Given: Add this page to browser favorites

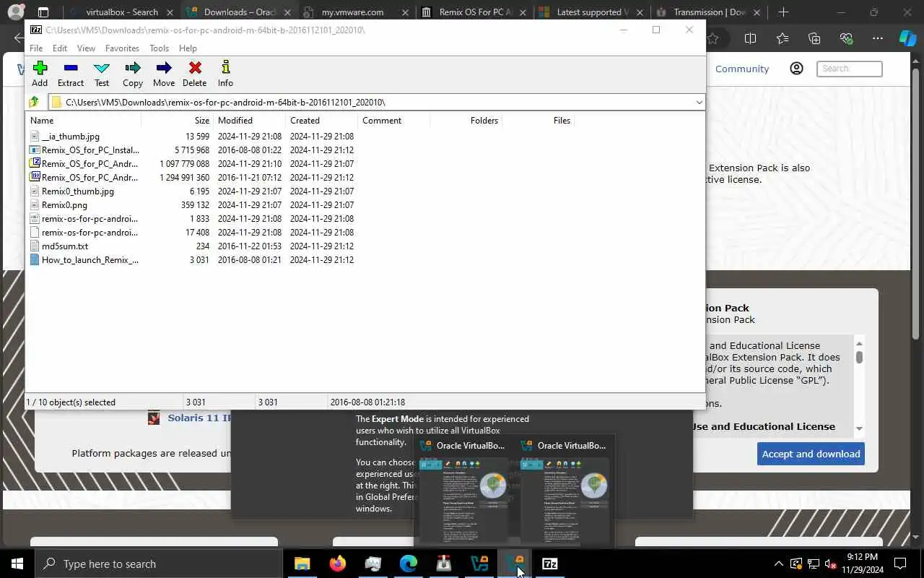Looking at the screenshot, I should [713, 39].
